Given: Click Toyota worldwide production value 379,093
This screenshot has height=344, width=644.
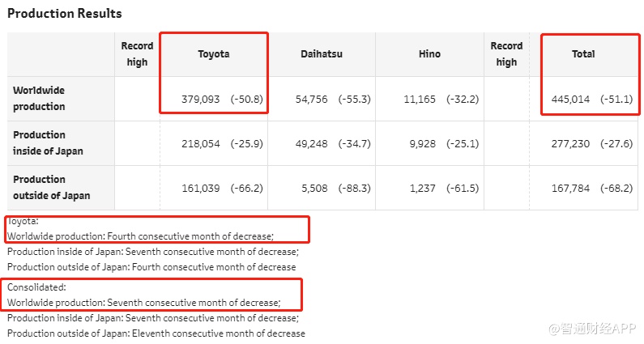Looking at the screenshot, I should pos(201,100).
